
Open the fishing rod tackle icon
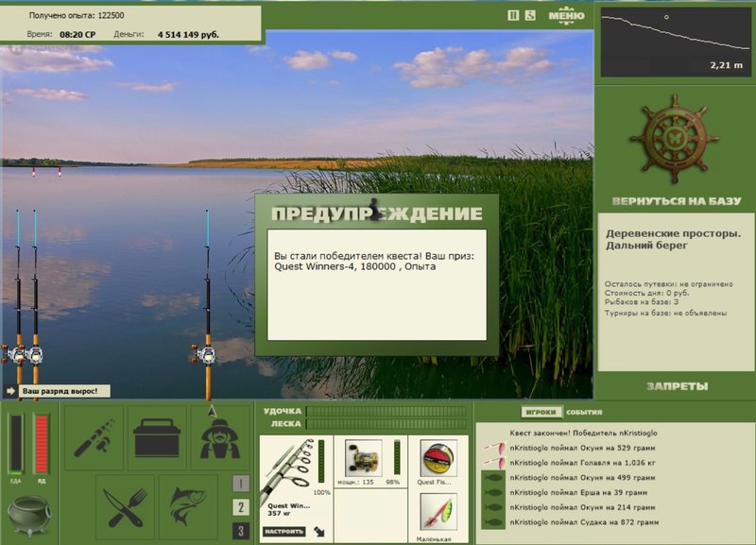point(94,438)
